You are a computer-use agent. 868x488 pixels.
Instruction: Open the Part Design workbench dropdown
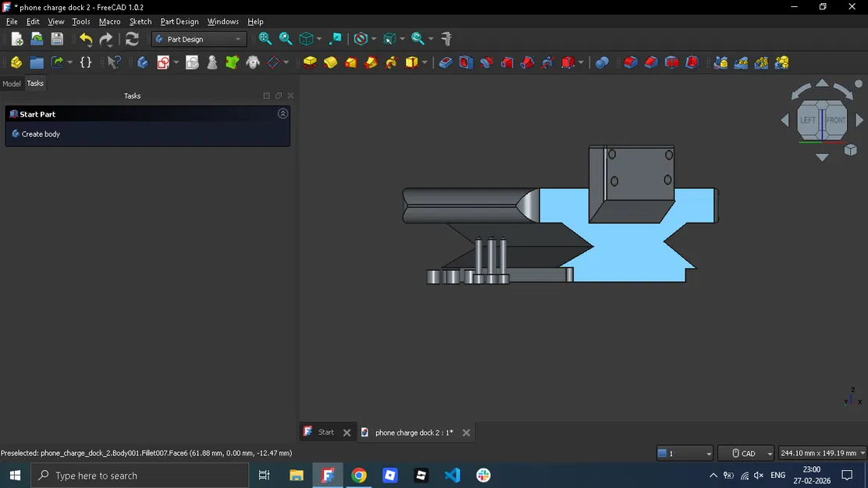tap(199, 39)
